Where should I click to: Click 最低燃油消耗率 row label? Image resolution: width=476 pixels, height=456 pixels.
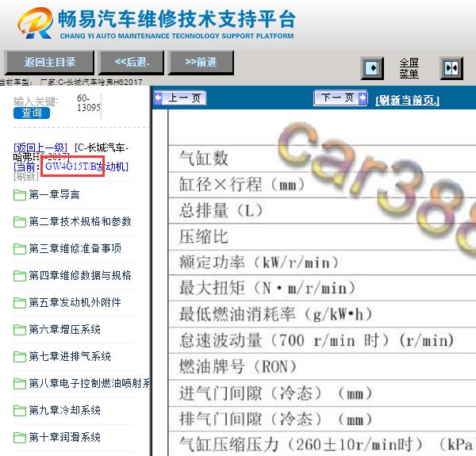coord(275,314)
